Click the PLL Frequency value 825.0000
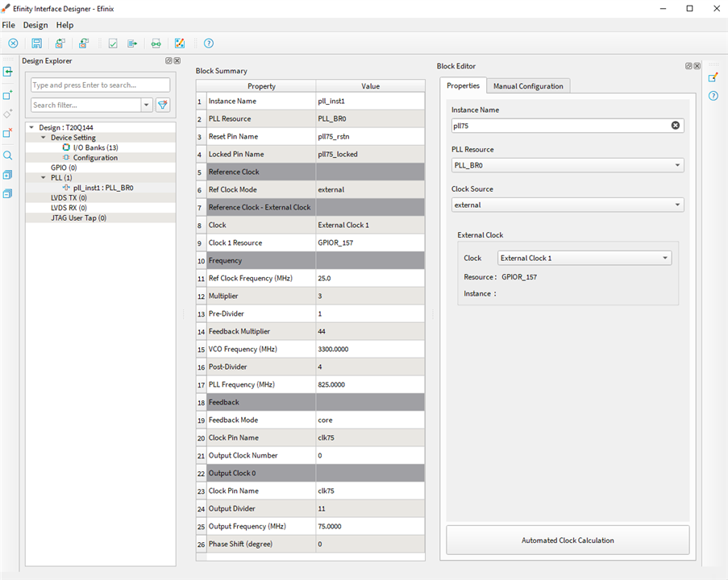 click(x=370, y=385)
